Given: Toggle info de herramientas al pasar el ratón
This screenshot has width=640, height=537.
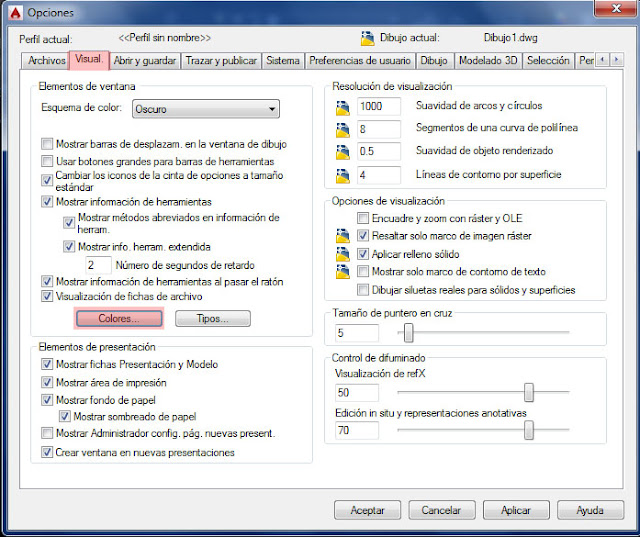Looking at the screenshot, I should click(47, 281).
